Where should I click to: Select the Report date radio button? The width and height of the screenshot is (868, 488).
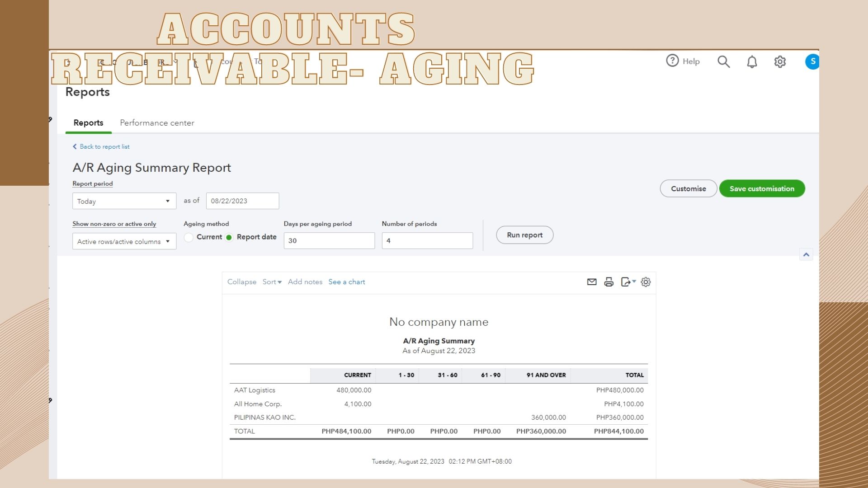(229, 237)
